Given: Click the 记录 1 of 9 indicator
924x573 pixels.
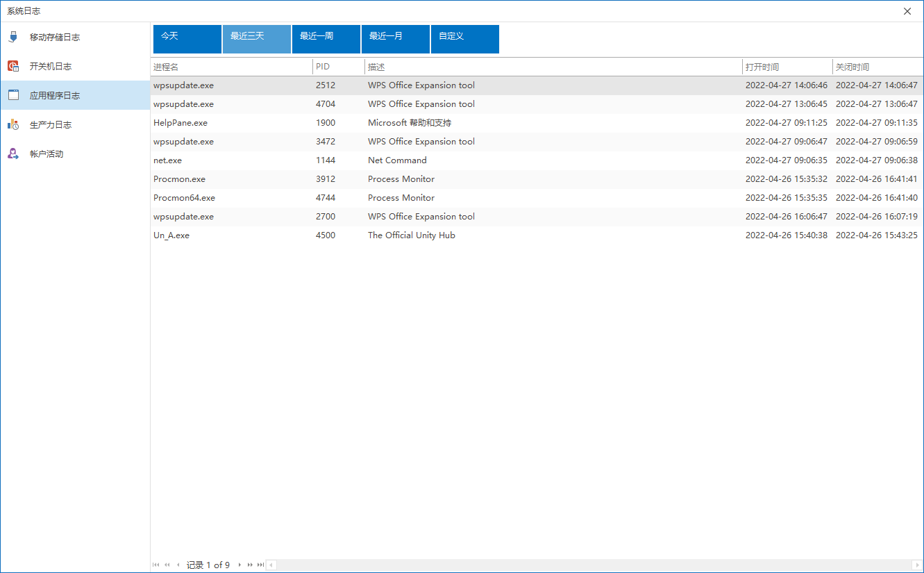Looking at the screenshot, I should (208, 565).
